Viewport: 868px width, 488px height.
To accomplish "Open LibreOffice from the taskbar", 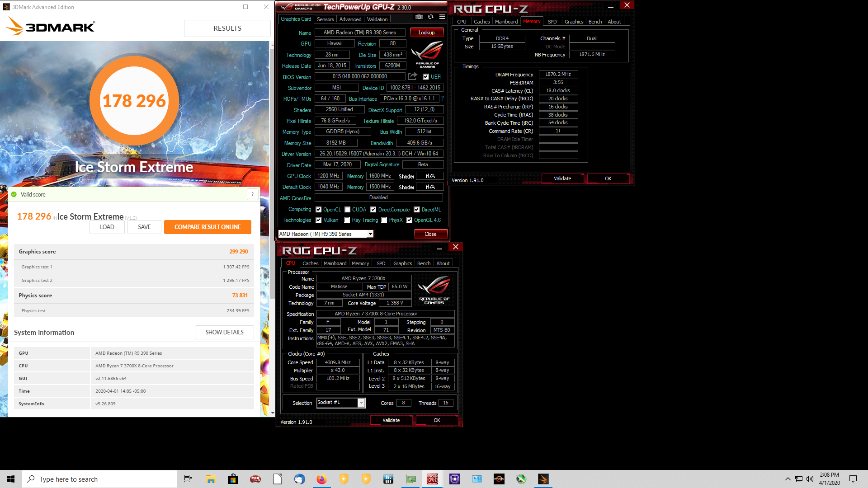I will (x=278, y=479).
